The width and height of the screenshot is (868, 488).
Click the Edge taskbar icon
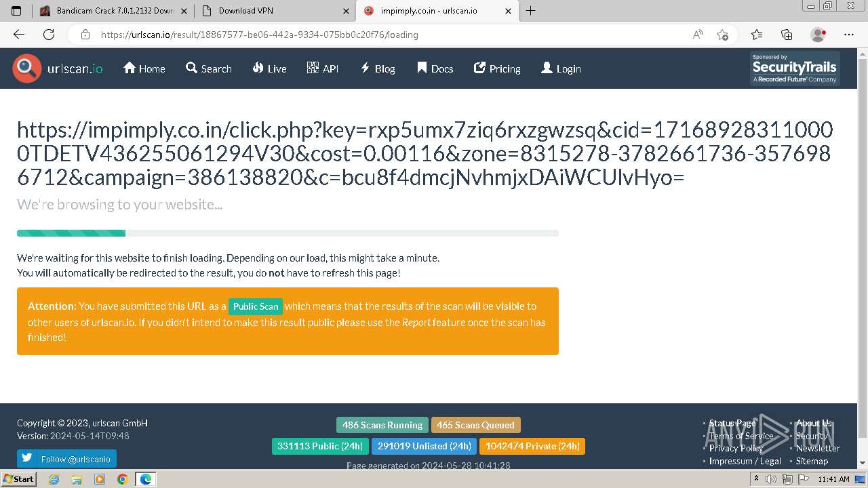click(146, 479)
